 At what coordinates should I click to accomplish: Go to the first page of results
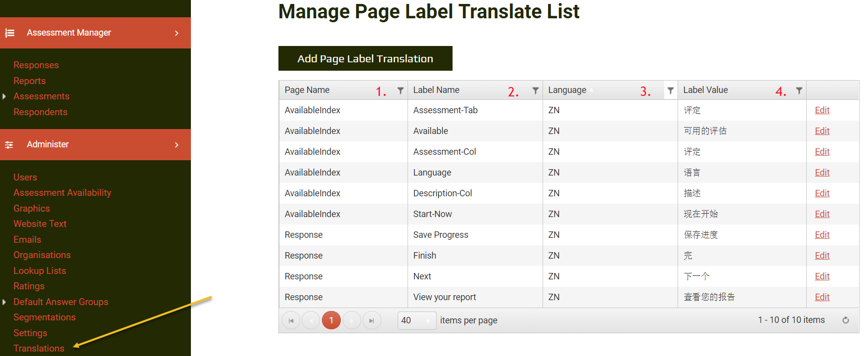291,320
